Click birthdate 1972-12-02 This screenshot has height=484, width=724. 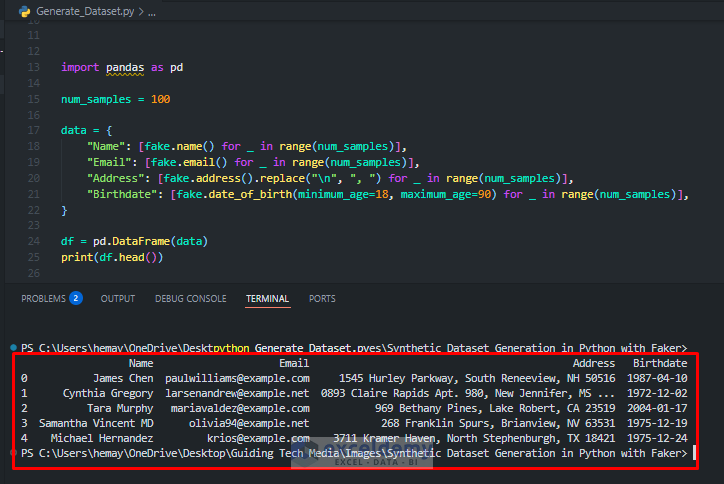click(x=657, y=393)
